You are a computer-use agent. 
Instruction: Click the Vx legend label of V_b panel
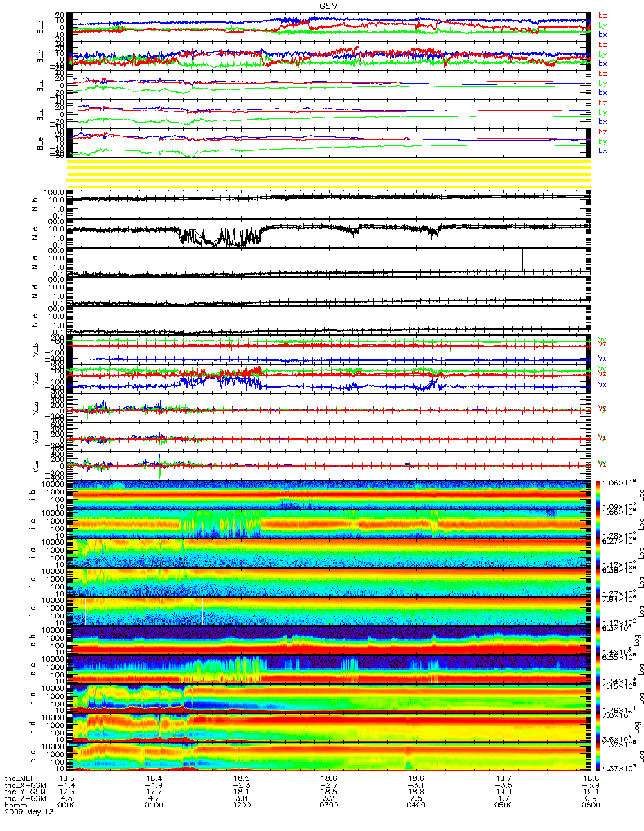tap(602, 358)
